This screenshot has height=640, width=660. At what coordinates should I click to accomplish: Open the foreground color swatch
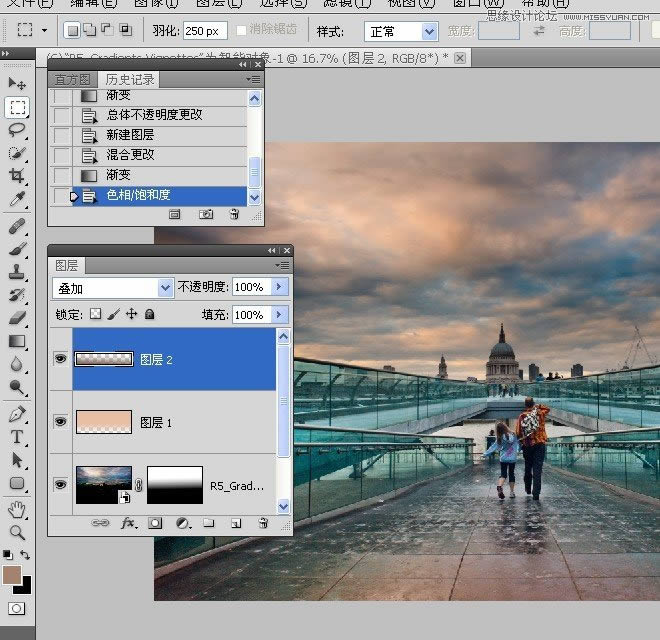13,574
